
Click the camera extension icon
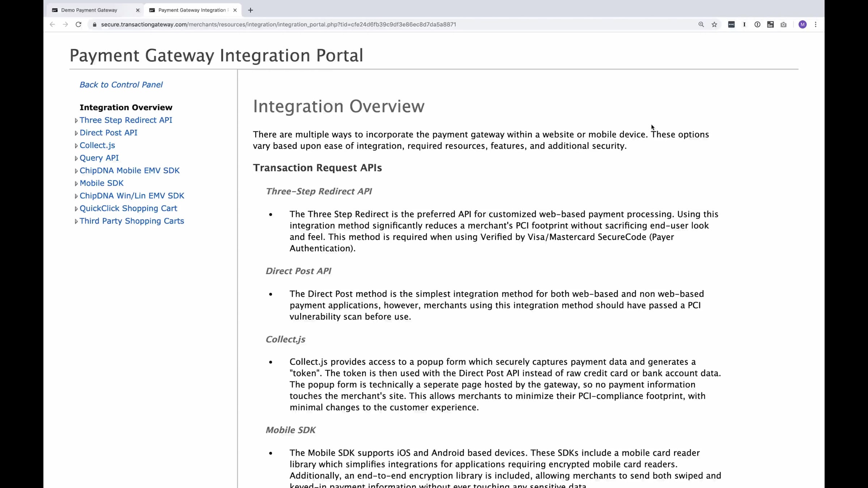coord(783,25)
